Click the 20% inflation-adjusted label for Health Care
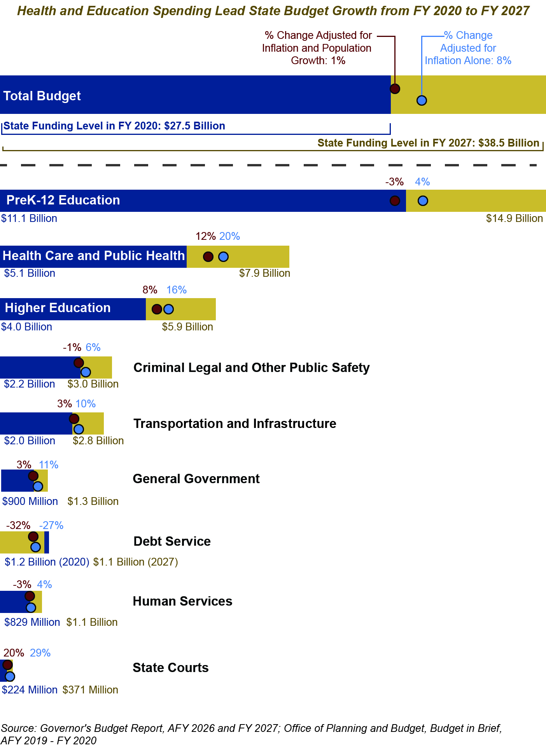This screenshot has height=756, width=546. [229, 236]
